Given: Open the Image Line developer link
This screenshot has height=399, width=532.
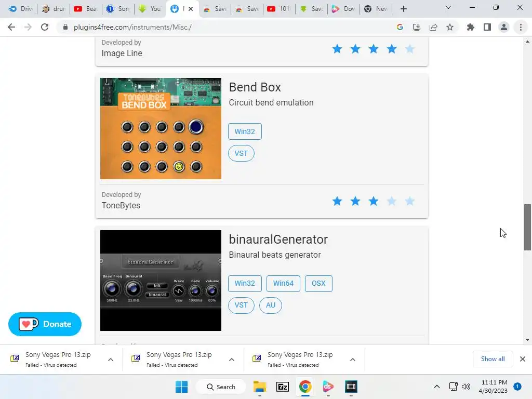Looking at the screenshot, I should [x=122, y=54].
